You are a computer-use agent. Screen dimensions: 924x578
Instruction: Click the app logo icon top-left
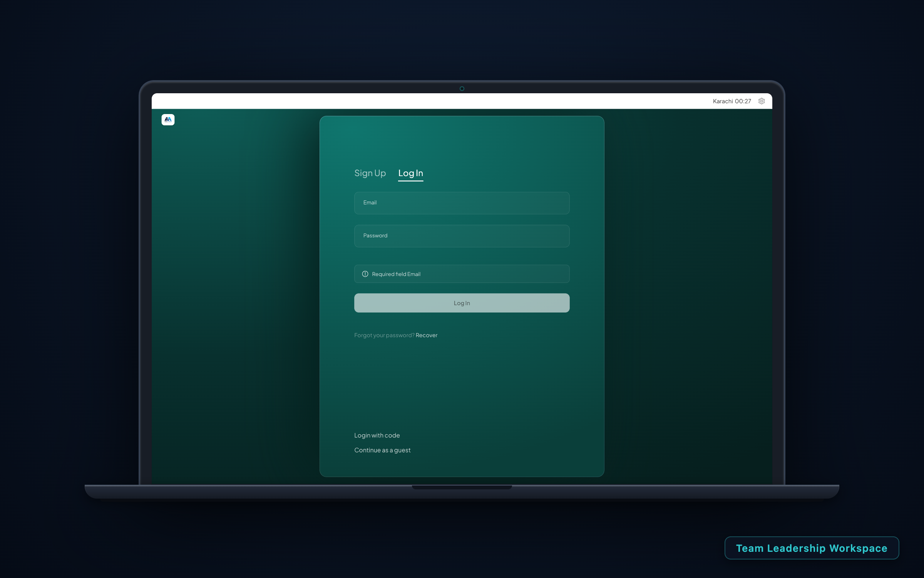(168, 120)
